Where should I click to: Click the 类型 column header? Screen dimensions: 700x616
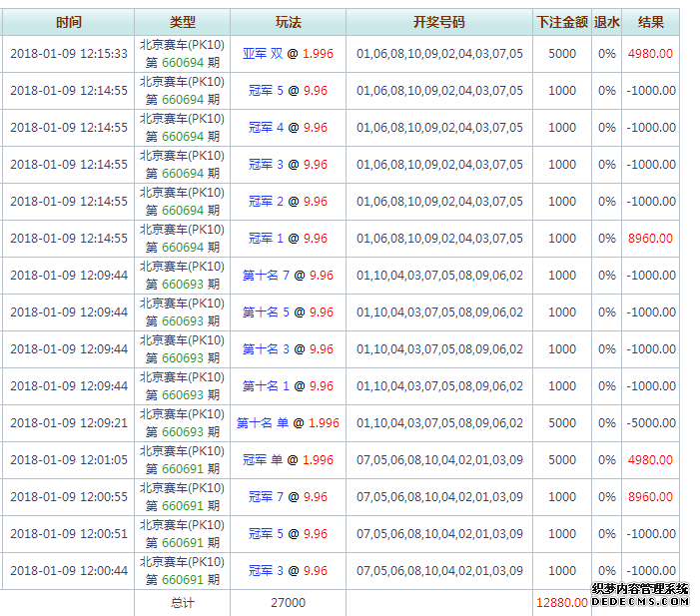pos(182,22)
